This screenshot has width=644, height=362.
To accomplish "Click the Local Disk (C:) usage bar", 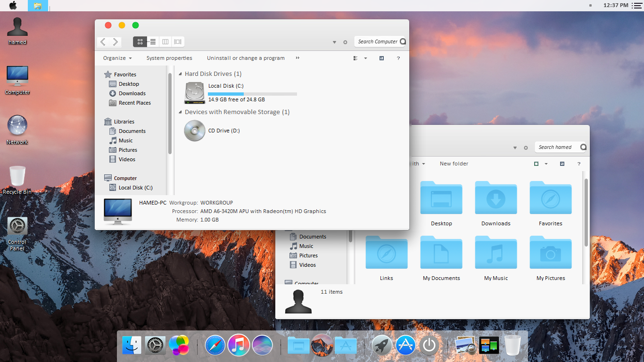I will click(253, 94).
